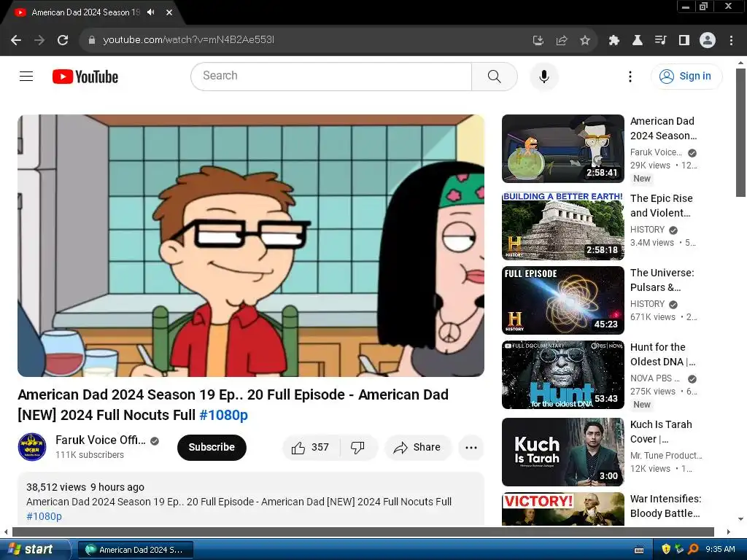This screenshot has height=560, width=747.
Task: Click the #1080p hashtag in title
Action: tap(223, 415)
